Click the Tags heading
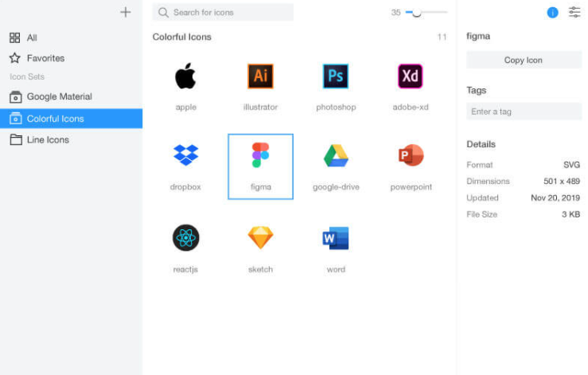The width and height of the screenshot is (588, 375). click(x=477, y=90)
